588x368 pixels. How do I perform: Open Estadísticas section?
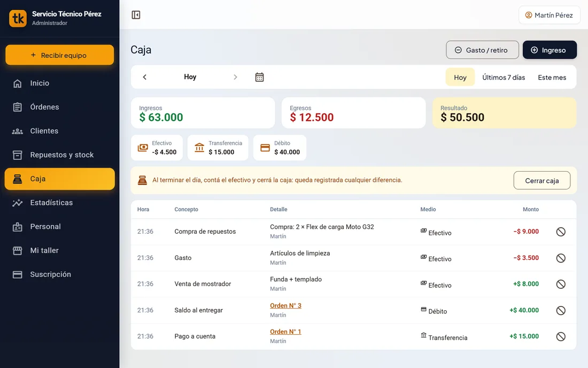tap(60, 203)
